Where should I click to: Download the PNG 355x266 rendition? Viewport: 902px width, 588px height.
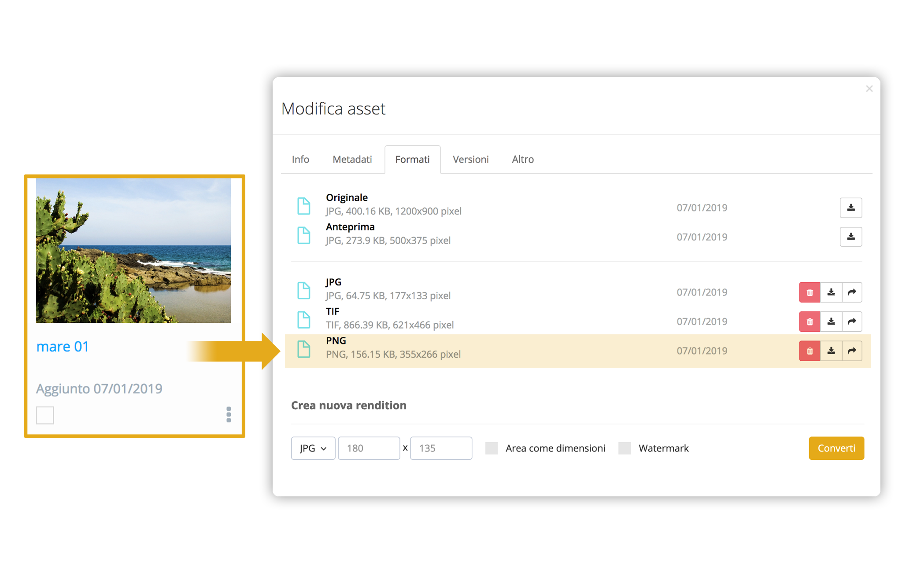click(x=831, y=351)
